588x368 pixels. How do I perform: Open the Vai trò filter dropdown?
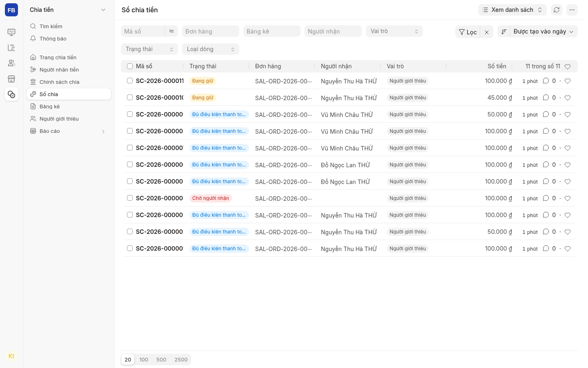[394, 31]
